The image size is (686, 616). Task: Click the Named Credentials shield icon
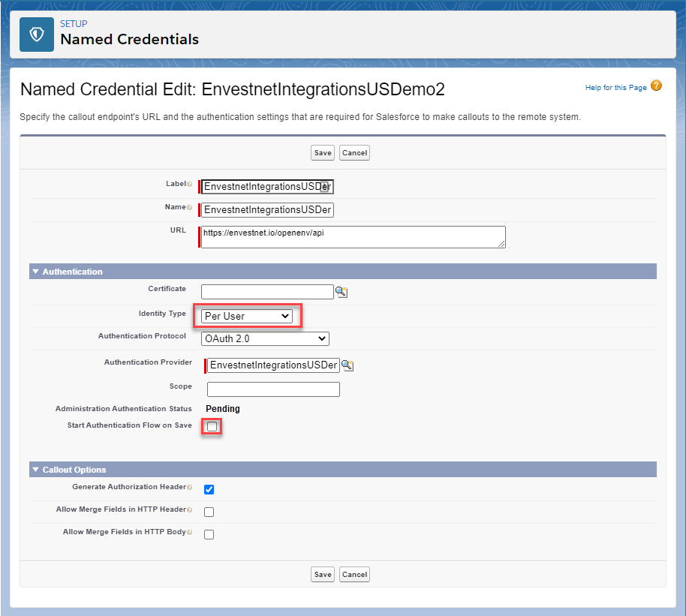pyautogui.click(x=37, y=35)
